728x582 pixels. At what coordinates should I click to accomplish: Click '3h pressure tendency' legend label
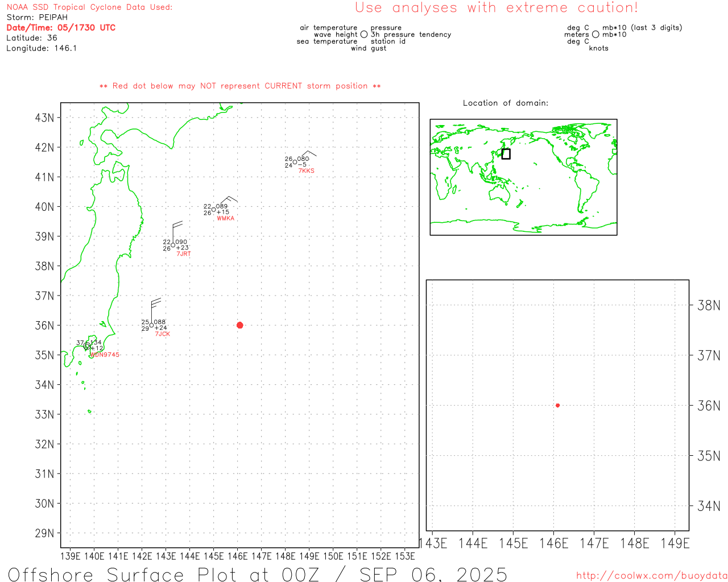[x=411, y=35]
